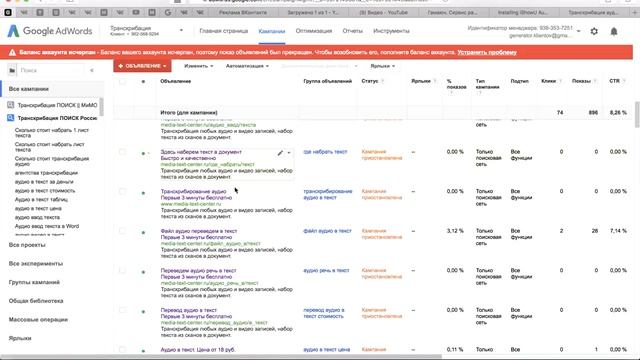Click the sidebar campaign list scrollbar

pyautogui.click(x=101, y=107)
